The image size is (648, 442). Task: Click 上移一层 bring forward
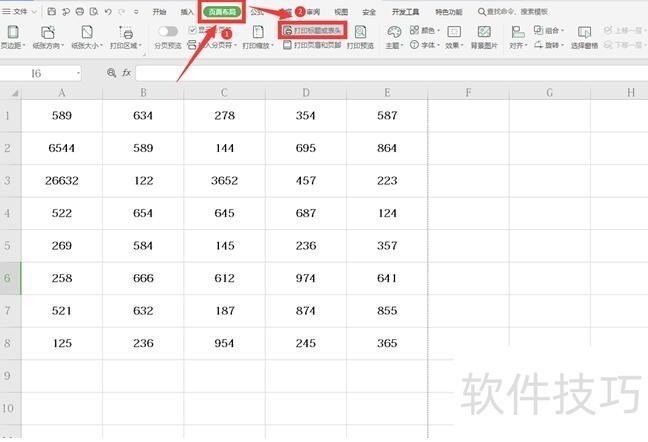(625, 31)
